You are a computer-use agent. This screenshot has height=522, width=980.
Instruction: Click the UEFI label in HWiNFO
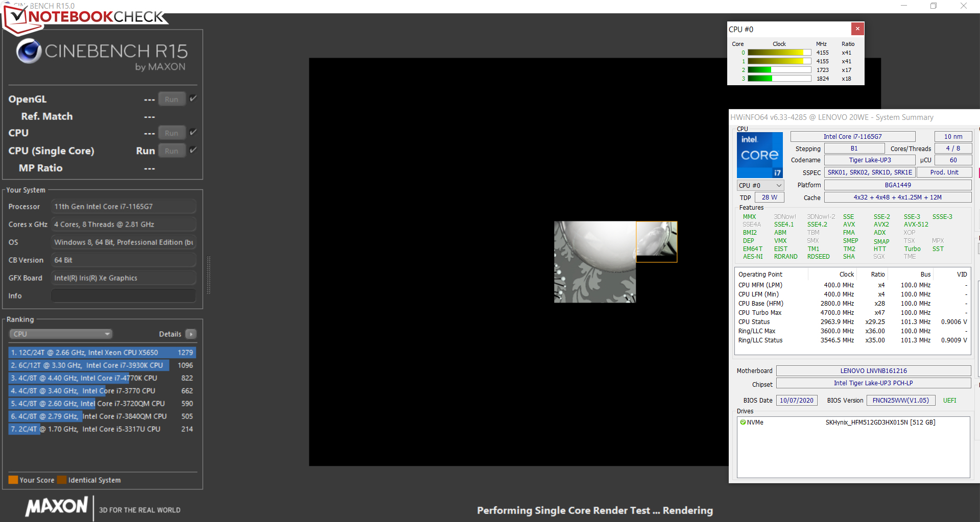tap(949, 401)
